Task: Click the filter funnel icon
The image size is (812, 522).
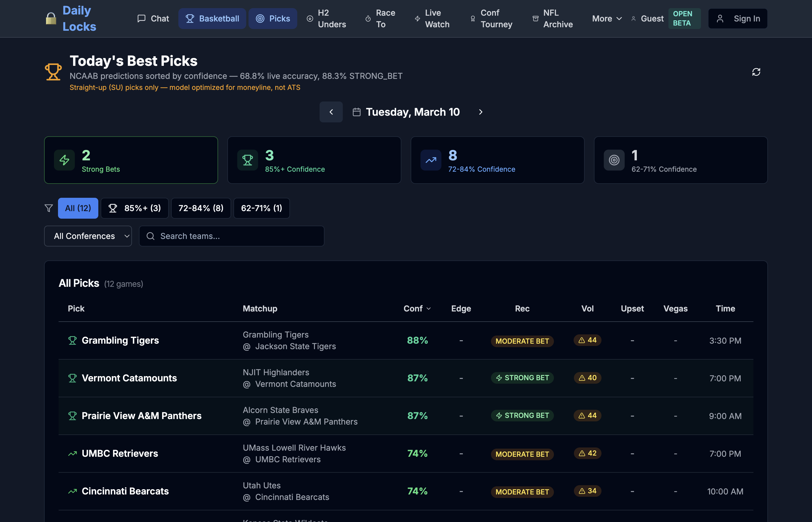Action: pyautogui.click(x=49, y=208)
